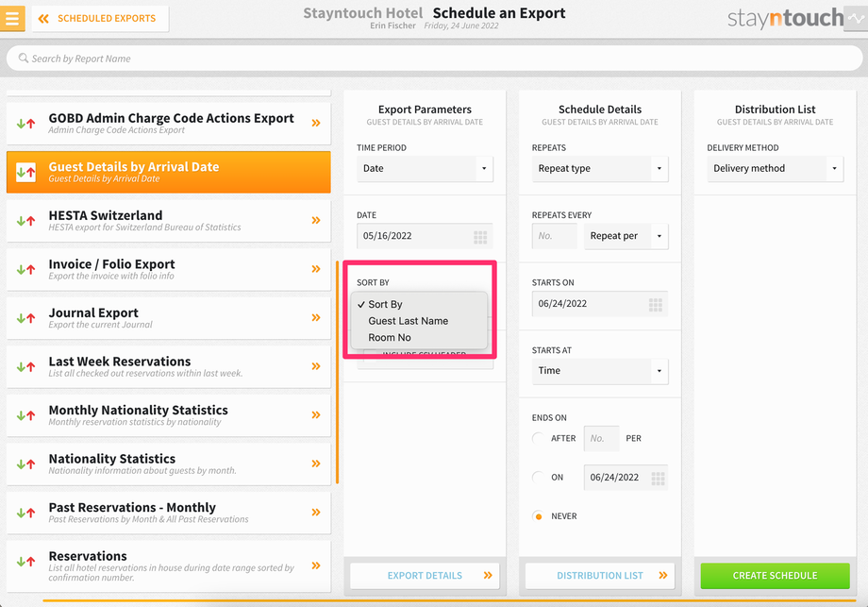Click chevron on GOBD Admin Charge Code row

(x=316, y=123)
